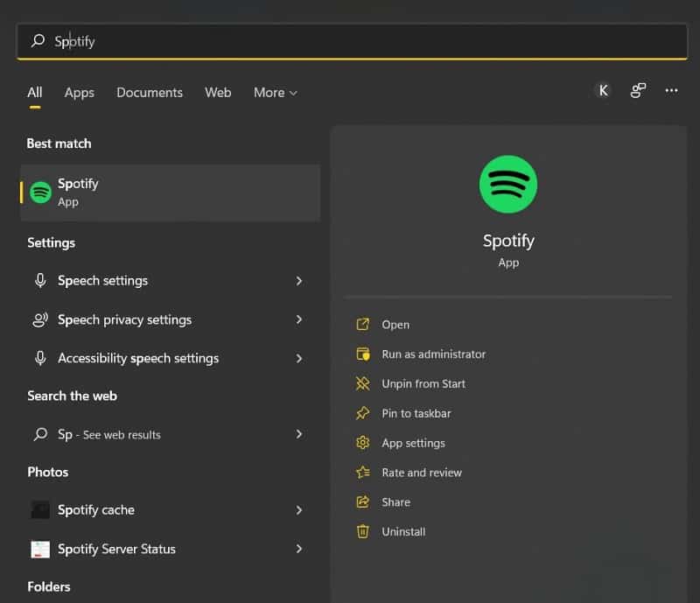Click the App settings gear icon
This screenshot has width=700, height=603.
pyautogui.click(x=363, y=443)
